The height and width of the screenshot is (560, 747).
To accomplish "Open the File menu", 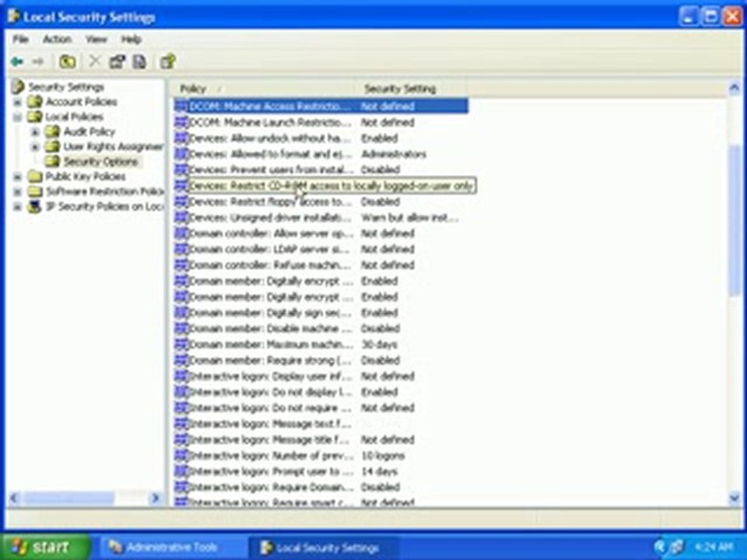I will click(x=20, y=39).
